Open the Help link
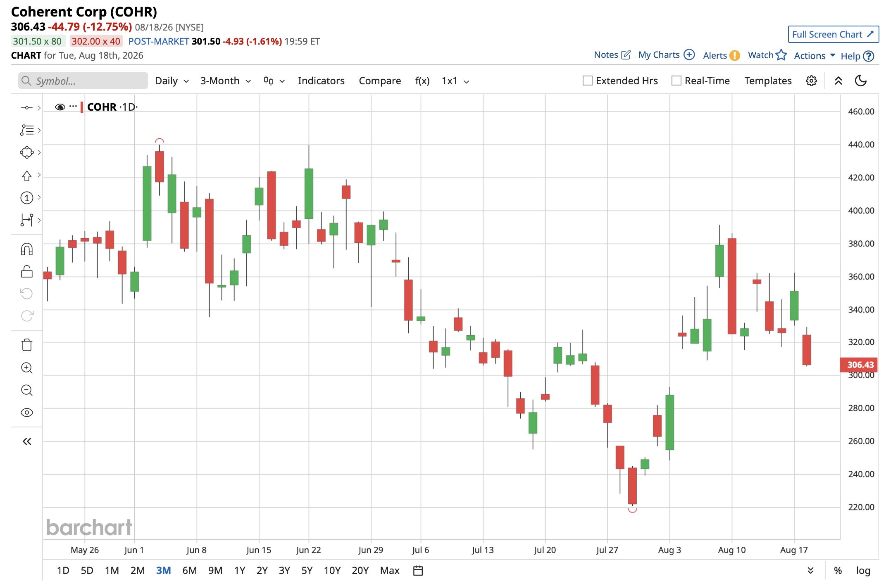Image resolution: width=886 pixels, height=588 pixels. point(857,56)
